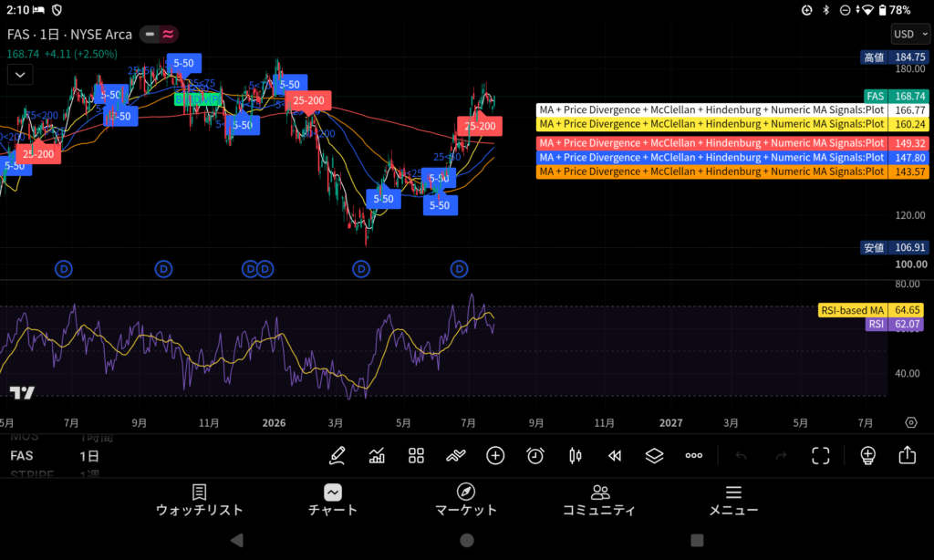Image resolution: width=934 pixels, height=560 pixels.
Task: Tap the share/export icon
Action: (908, 455)
